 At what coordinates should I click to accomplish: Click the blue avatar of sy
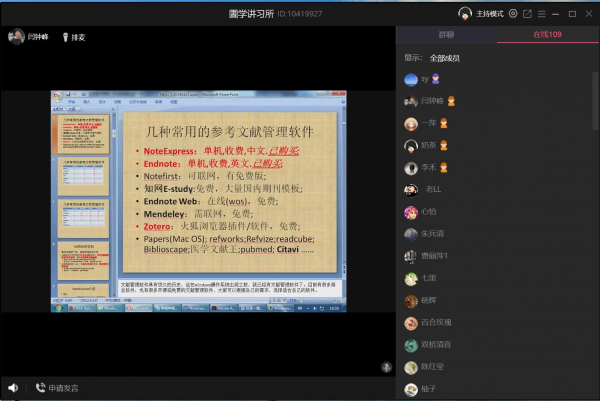[411, 80]
